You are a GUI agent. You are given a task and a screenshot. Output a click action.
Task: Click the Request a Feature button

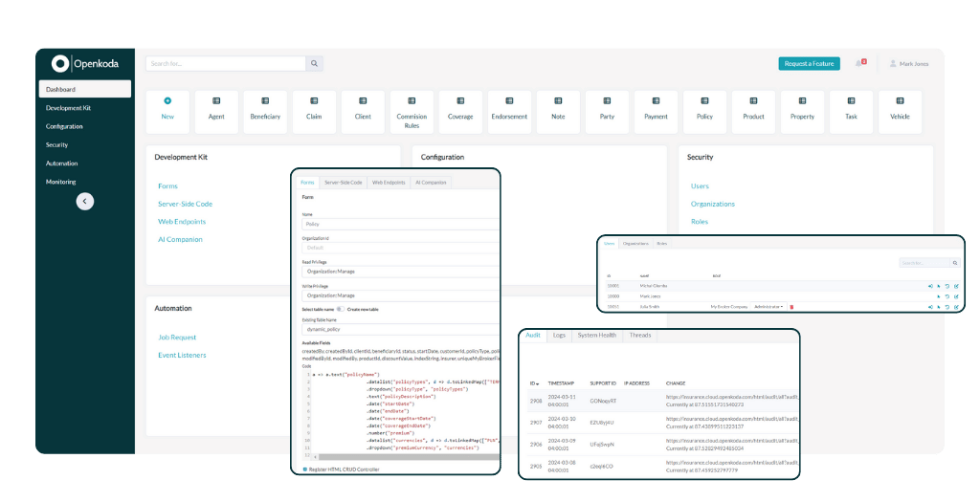click(x=810, y=64)
